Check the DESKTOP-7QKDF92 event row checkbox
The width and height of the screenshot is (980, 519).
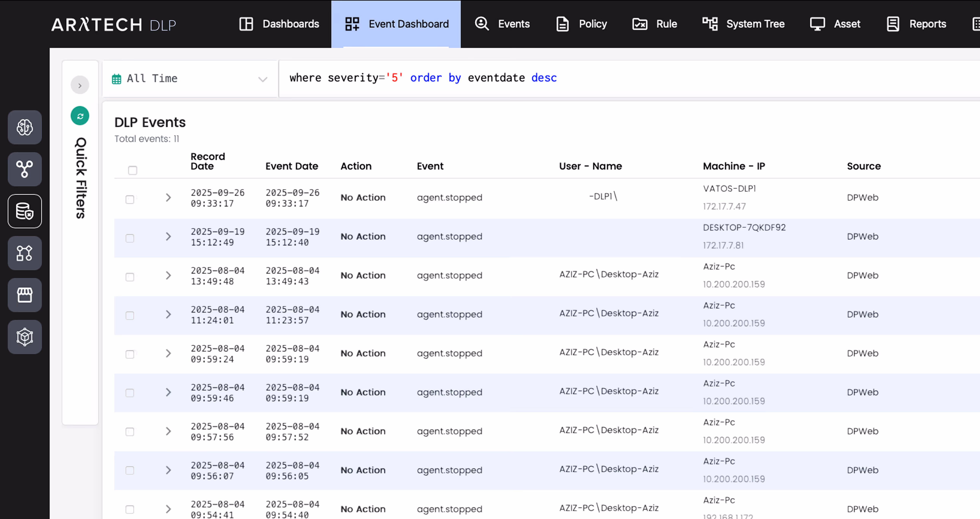coord(130,238)
